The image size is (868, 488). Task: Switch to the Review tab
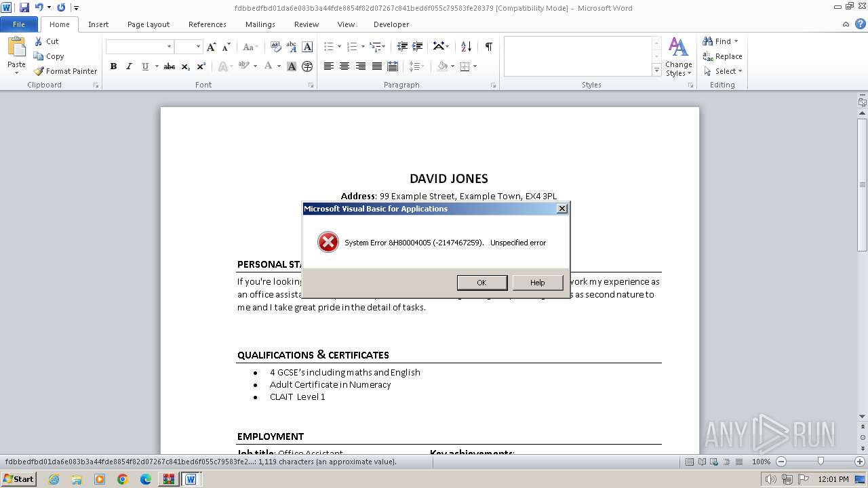tap(307, 24)
